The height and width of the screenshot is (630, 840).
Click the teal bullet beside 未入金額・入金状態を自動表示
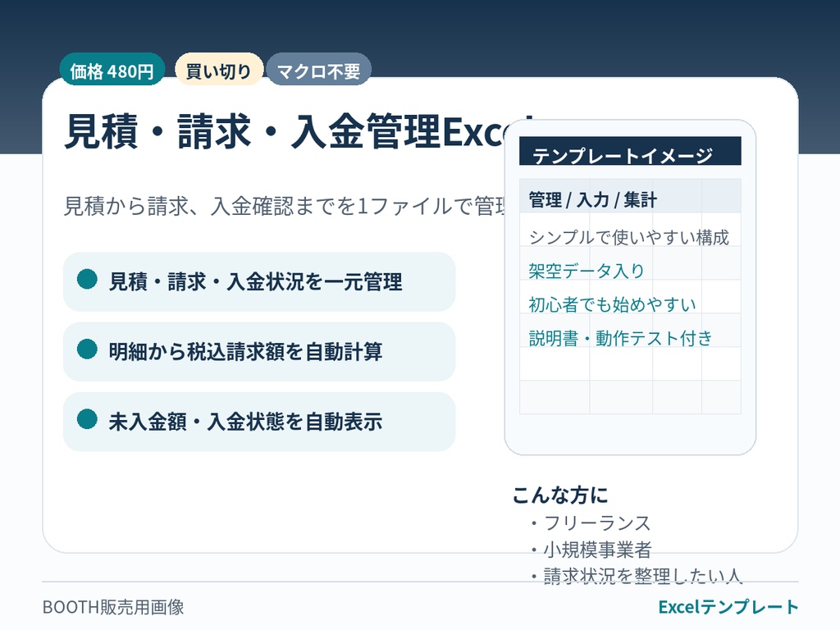(x=87, y=419)
